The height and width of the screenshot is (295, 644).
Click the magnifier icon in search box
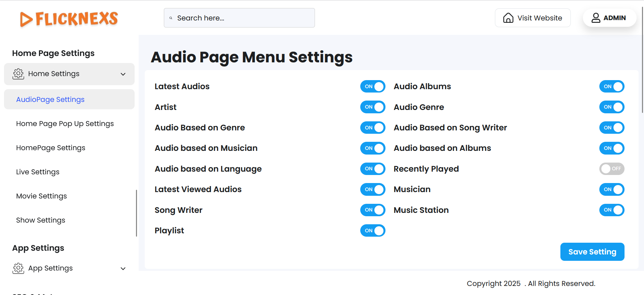pos(171,18)
